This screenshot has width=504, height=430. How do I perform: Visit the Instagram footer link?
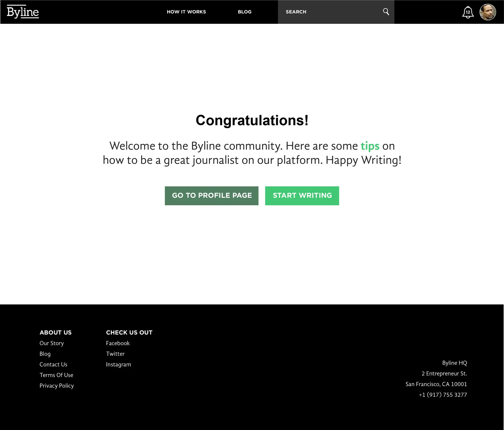click(118, 364)
